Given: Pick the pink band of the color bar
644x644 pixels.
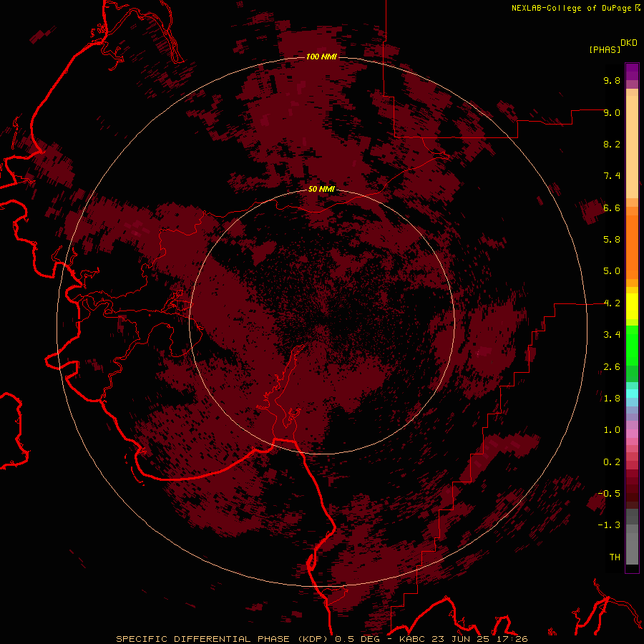Looking at the screenshot, I should (632, 434).
